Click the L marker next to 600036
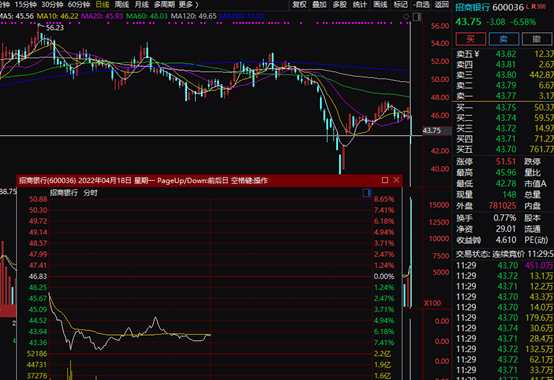Screen dimensions: 554x380 tap(528, 7)
